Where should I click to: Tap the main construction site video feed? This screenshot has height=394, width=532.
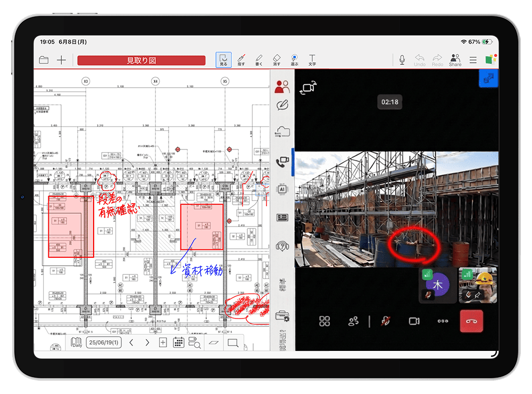coord(397,209)
